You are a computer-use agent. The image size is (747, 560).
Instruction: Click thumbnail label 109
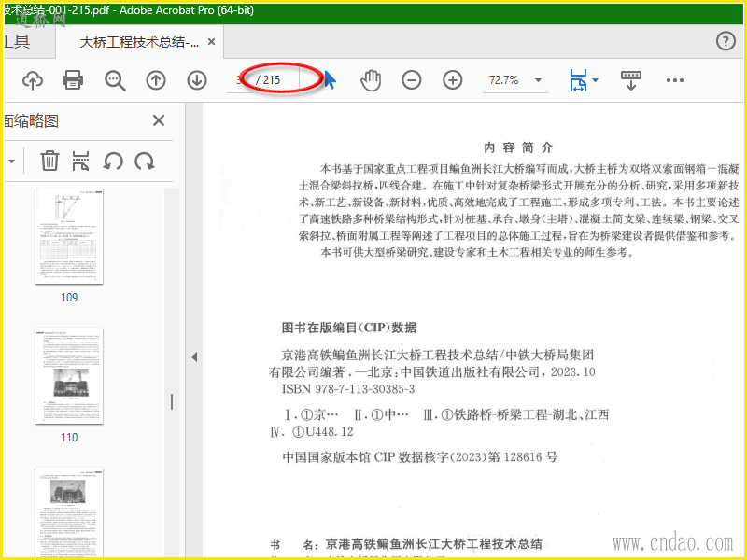[69, 298]
